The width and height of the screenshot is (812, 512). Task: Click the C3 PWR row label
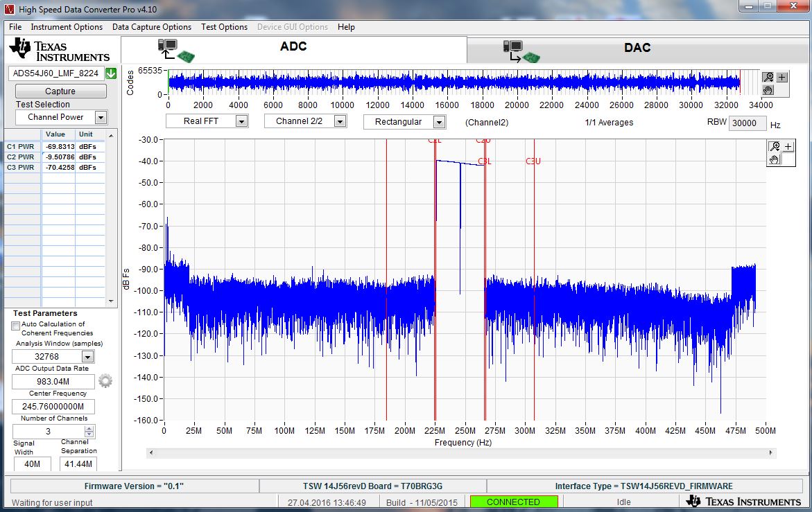click(21, 167)
